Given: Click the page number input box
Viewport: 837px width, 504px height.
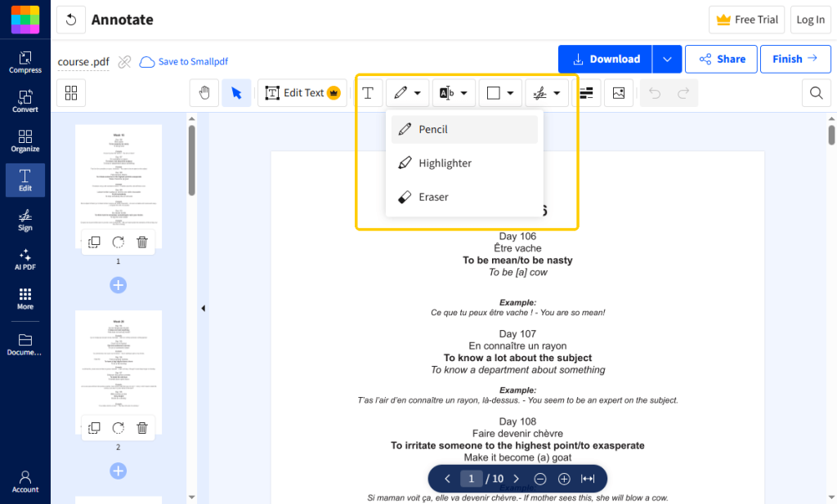Looking at the screenshot, I should point(472,479).
